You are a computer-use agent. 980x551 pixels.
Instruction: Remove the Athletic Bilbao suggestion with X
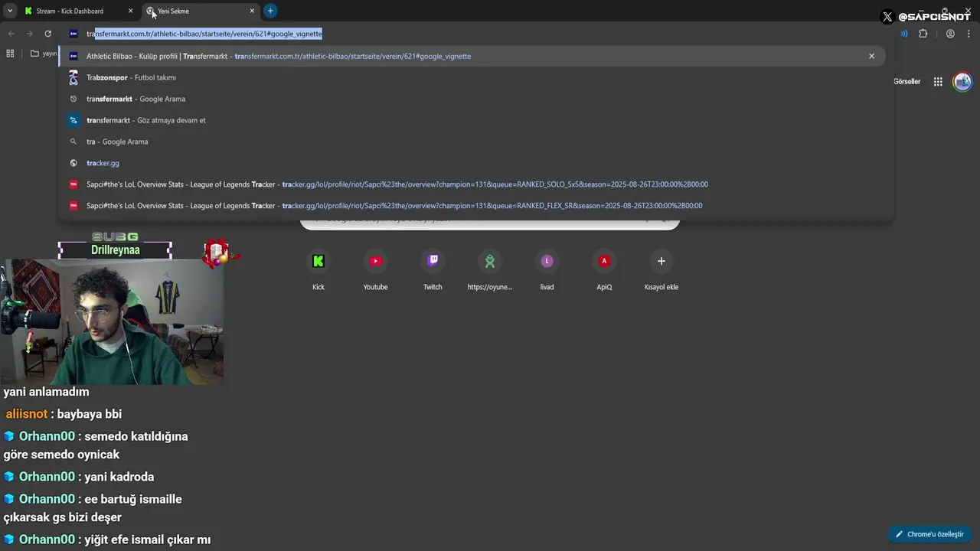(x=871, y=56)
